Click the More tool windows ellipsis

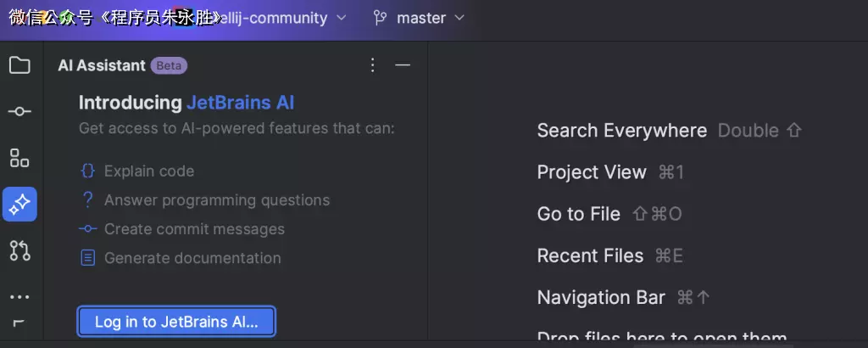[19, 297]
